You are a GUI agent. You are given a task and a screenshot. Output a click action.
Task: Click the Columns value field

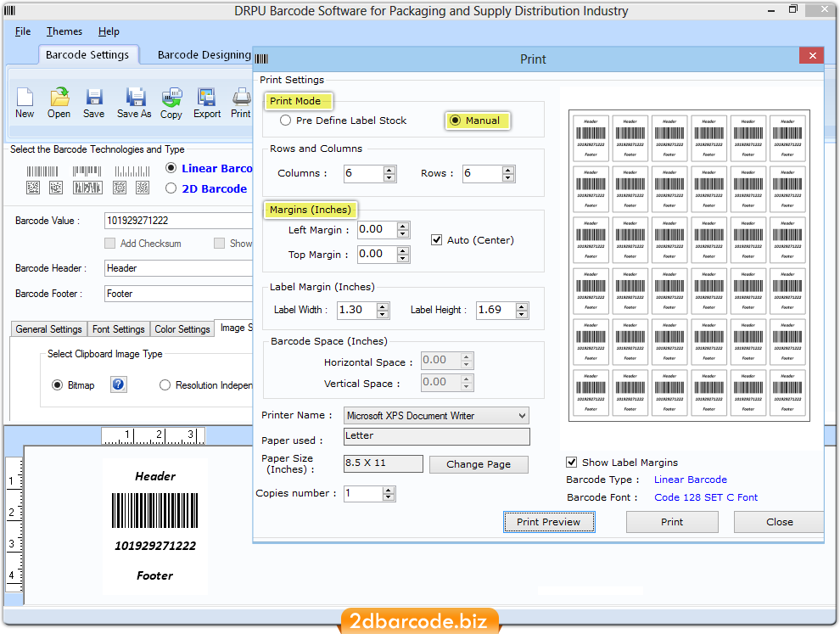364,173
